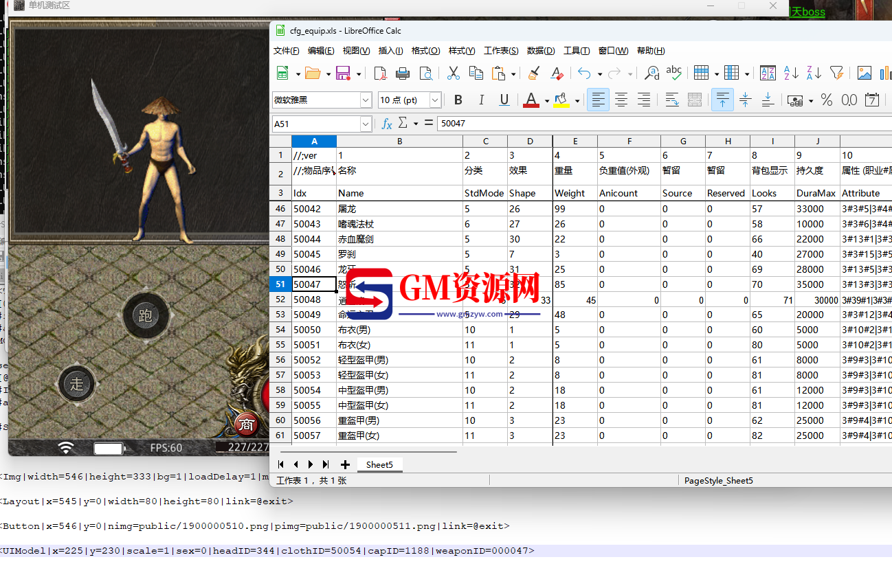
Task: Toggle Align Left
Action: pos(599,100)
